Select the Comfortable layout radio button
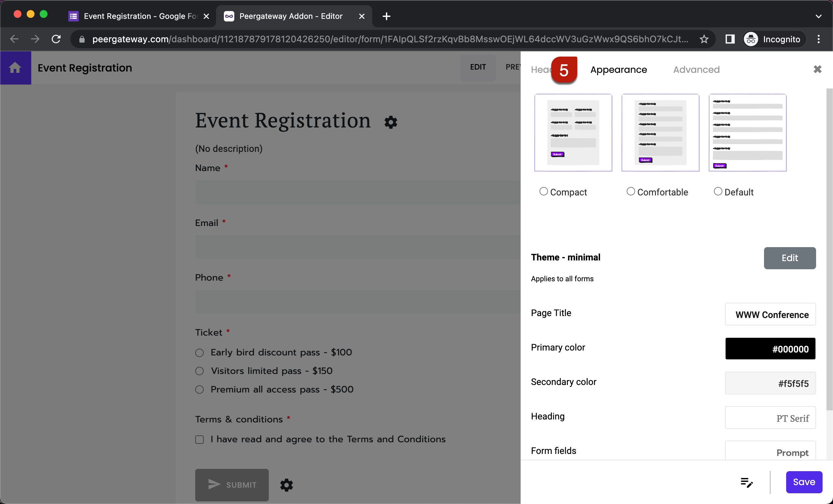833x504 pixels. coord(630,192)
